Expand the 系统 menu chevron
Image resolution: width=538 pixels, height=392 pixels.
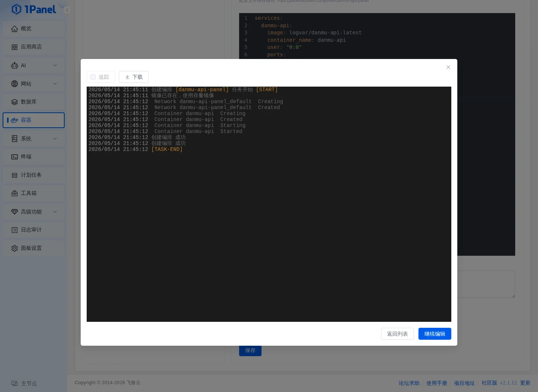tap(55, 139)
